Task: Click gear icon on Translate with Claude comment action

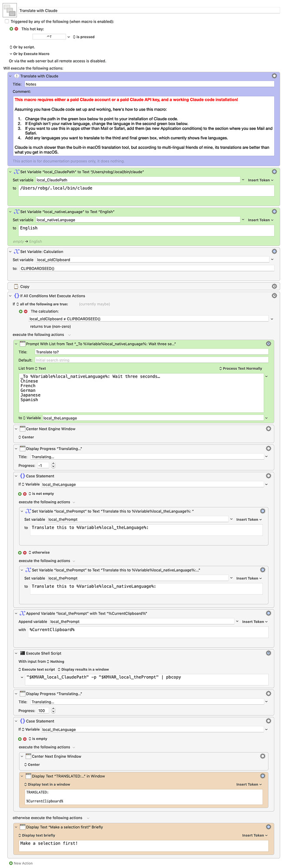Action: 274,76
